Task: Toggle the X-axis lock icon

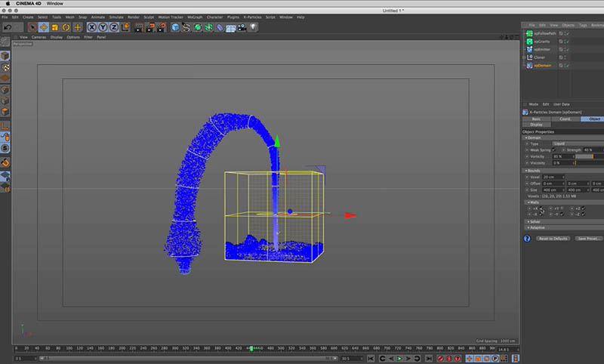Action: click(92, 27)
